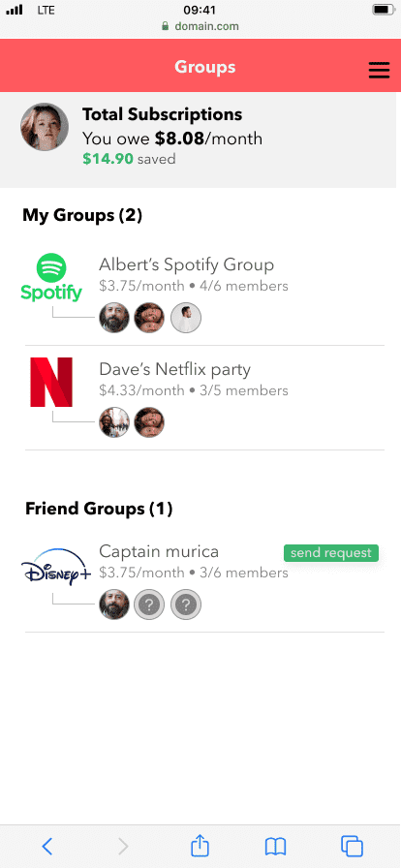This screenshot has width=401, height=868.
Task: Tap the Spotify logo icon
Action: click(51, 277)
